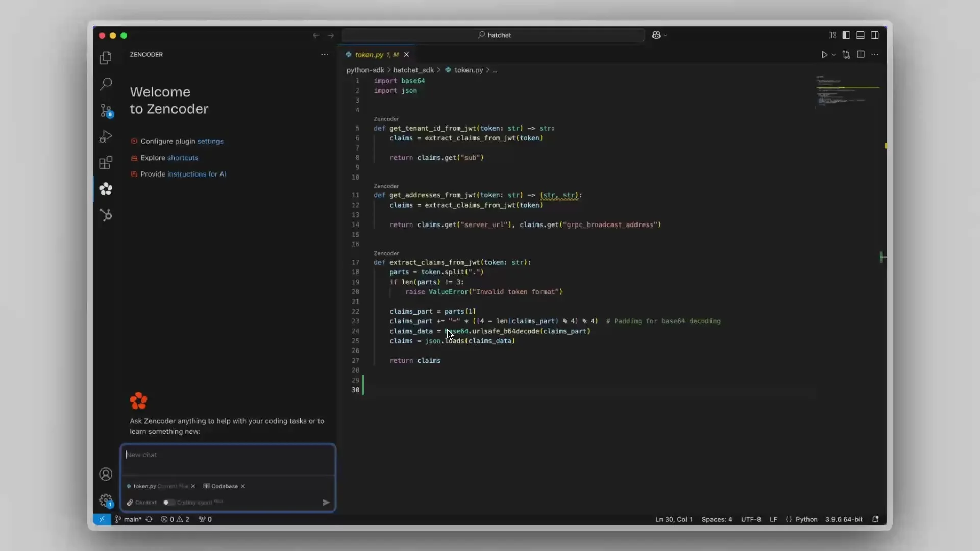Open the Copilot dropdown beside the search bar

[x=659, y=35]
